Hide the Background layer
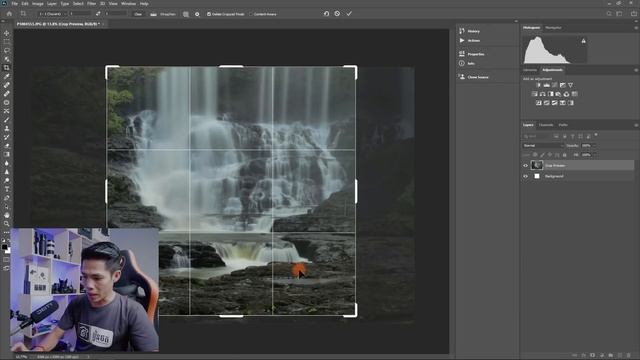The width and height of the screenshot is (640, 360). pyautogui.click(x=525, y=176)
